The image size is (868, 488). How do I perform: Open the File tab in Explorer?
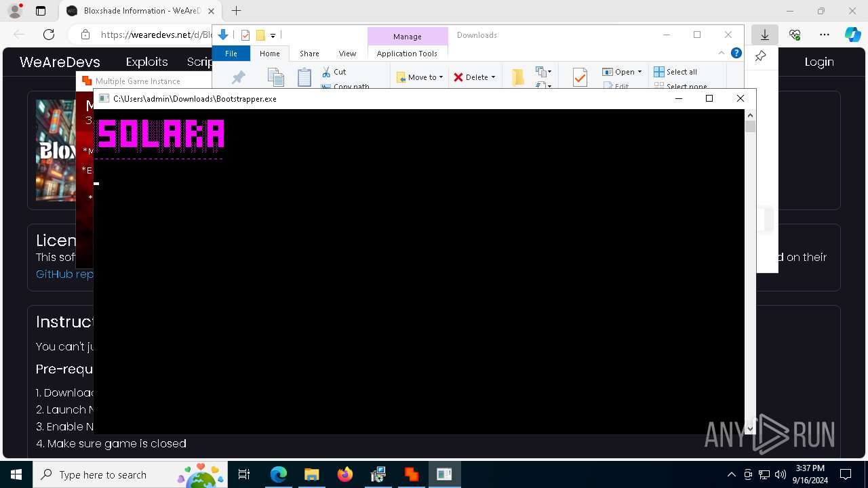tap(231, 54)
